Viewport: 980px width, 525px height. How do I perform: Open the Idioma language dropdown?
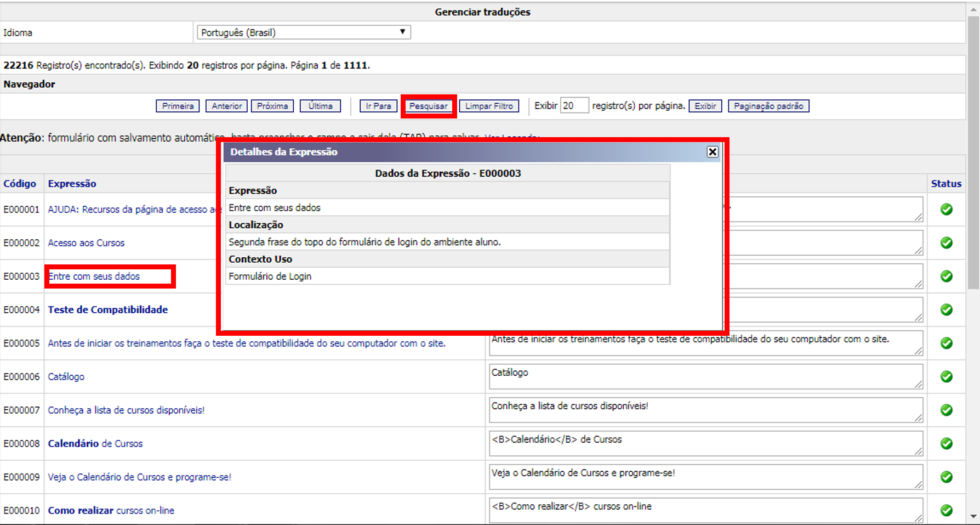pos(304,32)
